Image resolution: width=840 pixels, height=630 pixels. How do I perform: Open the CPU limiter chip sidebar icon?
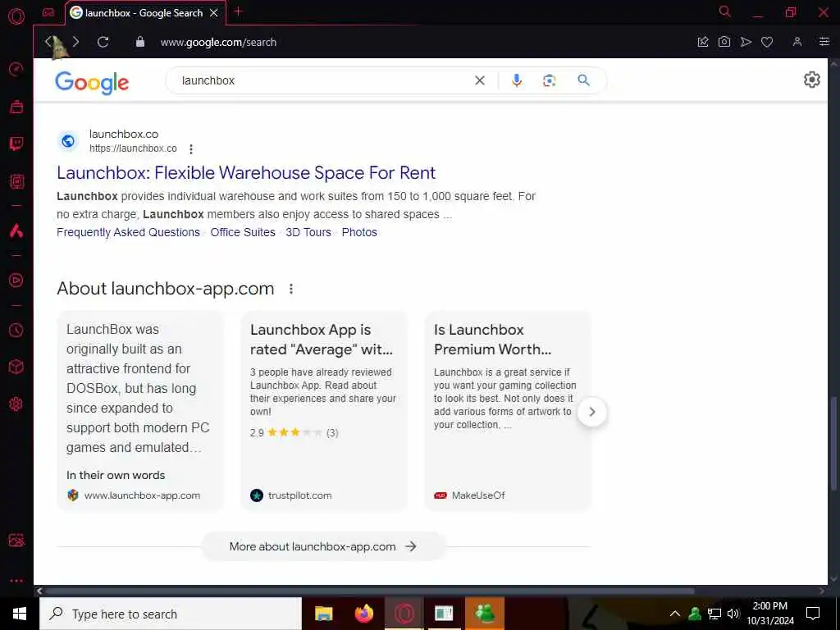coord(16,181)
